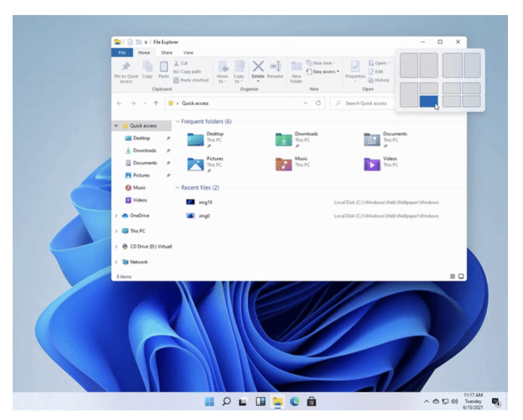Expand the This PC tree node
Image resolution: width=523 pixels, height=420 pixels.
pyautogui.click(x=116, y=231)
